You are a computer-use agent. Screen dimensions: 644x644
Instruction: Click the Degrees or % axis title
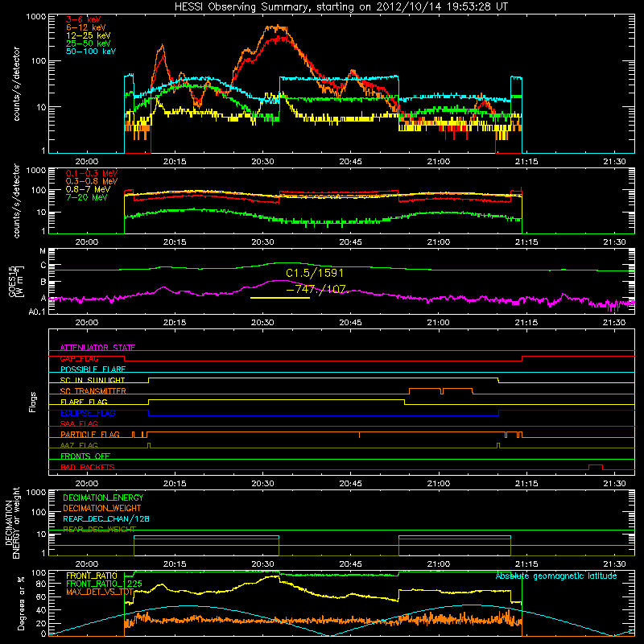[x=21, y=603]
